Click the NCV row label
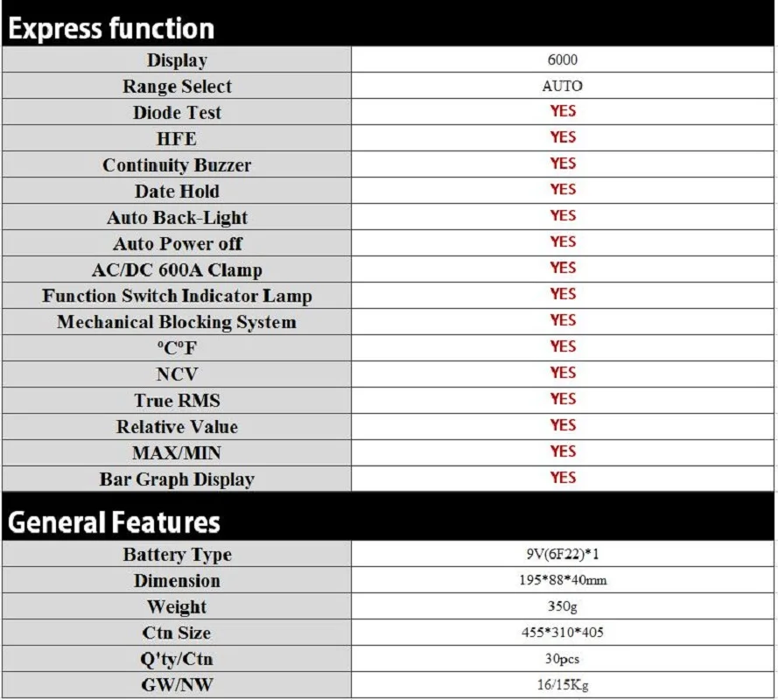This screenshot has width=778, height=700. (177, 374)
